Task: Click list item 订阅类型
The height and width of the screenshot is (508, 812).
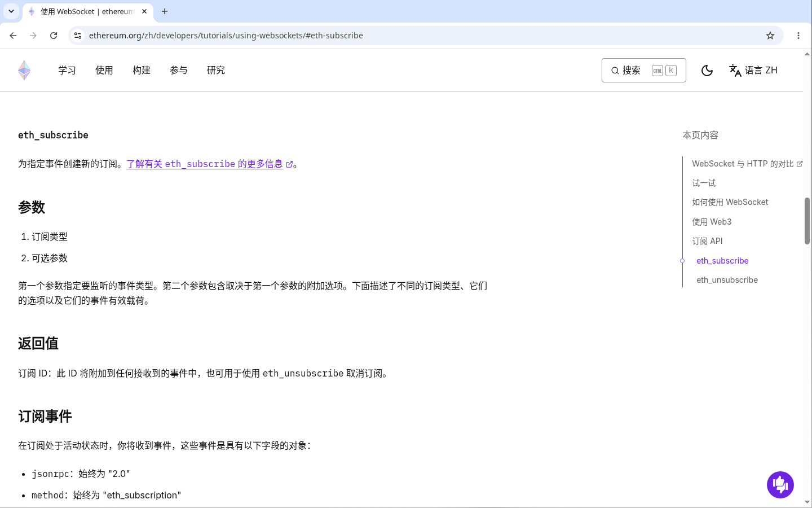Action: (x=50, y=237)
